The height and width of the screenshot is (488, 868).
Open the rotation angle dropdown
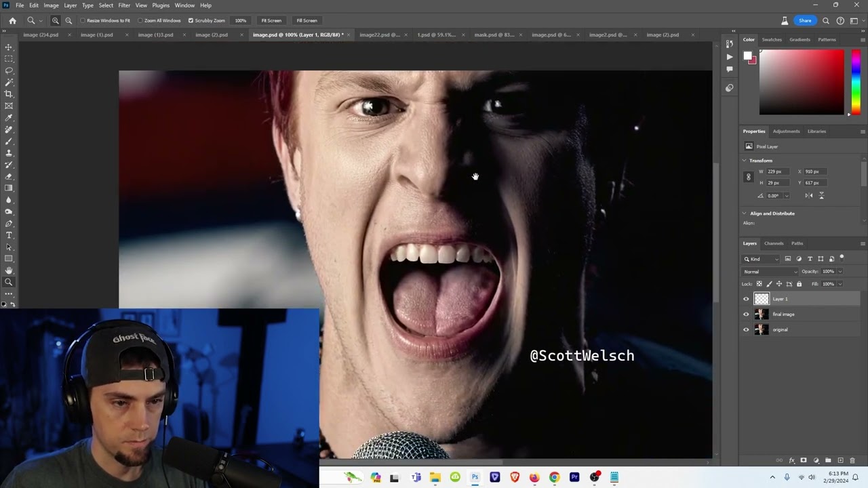[786, 196]
